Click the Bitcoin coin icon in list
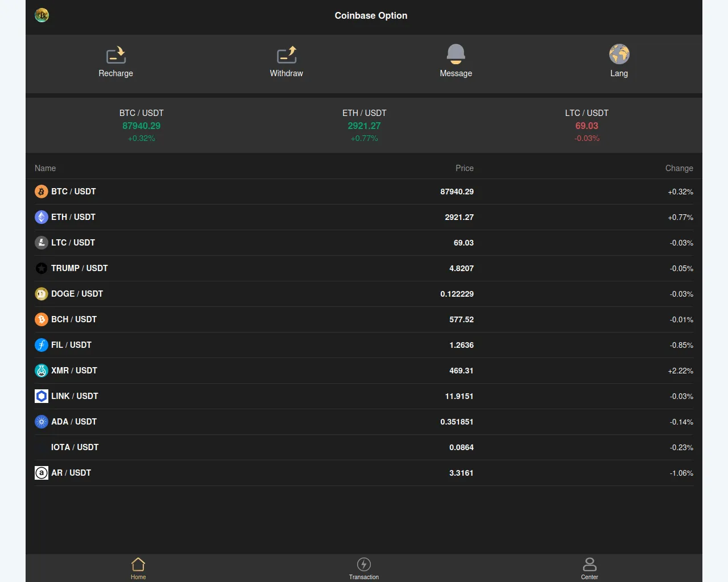 (42, 192)
